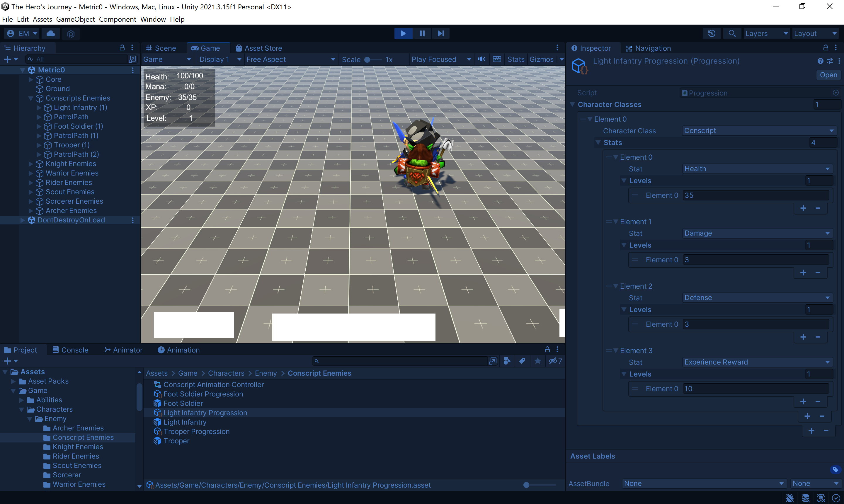Click the help icon in the Inspector
The image size is (844, 504).
(x=821, y=61)
